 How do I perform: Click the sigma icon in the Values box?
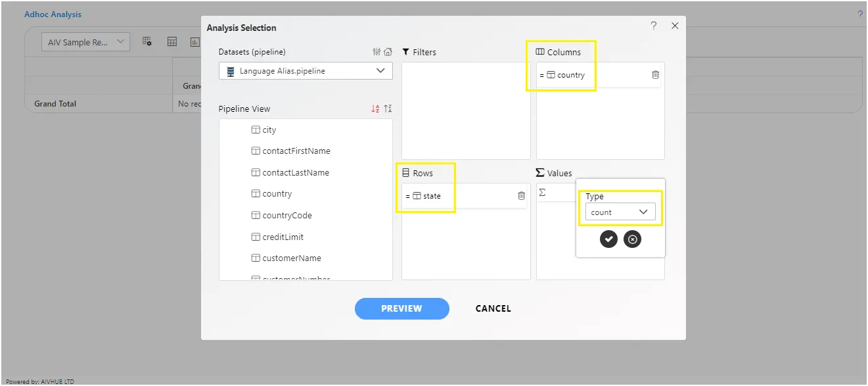(x=542, y=193)
